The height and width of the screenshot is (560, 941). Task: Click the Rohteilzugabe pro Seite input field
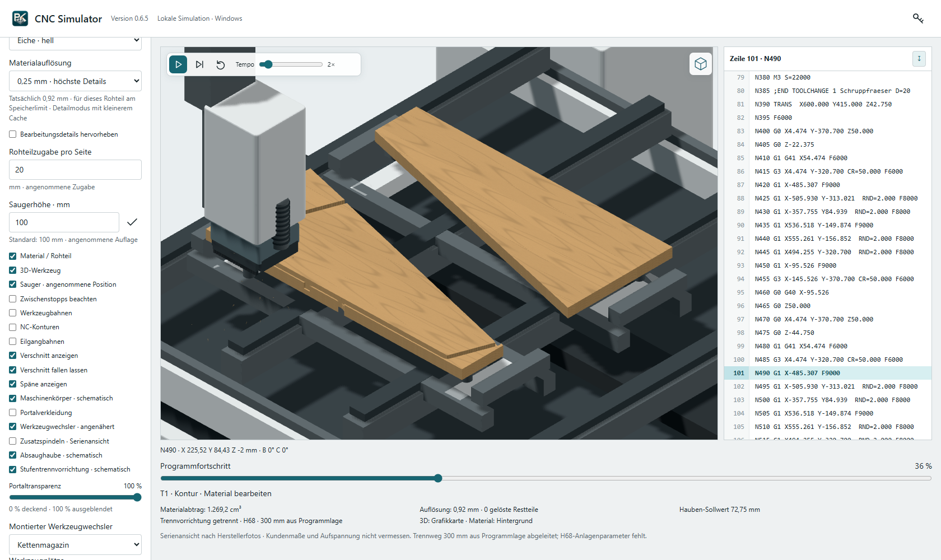point(75,170)
